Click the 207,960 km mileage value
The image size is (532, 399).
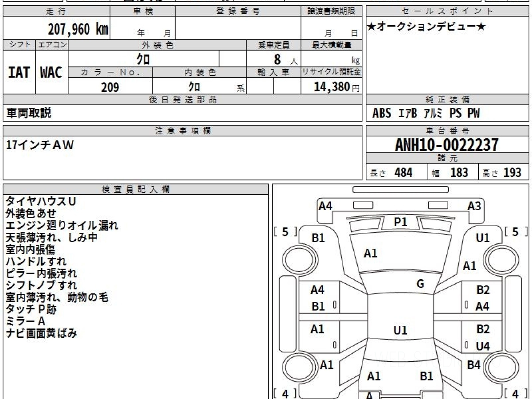(x=78, y=29)
